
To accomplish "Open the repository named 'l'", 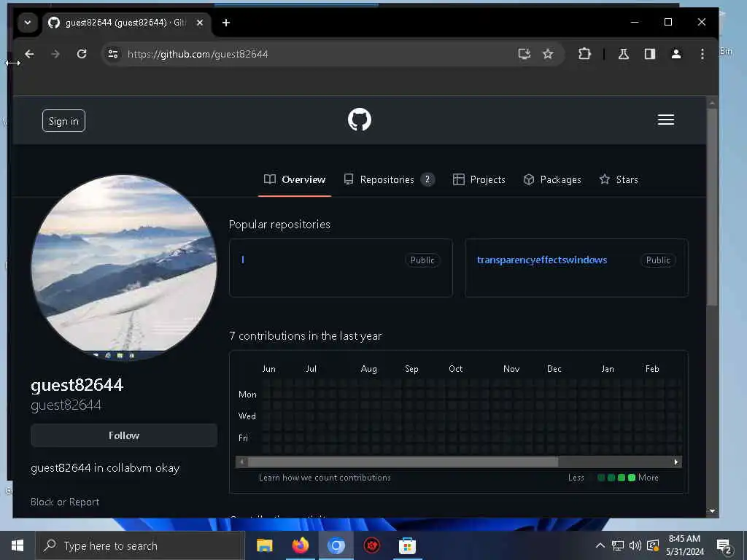I will point(243,260).
